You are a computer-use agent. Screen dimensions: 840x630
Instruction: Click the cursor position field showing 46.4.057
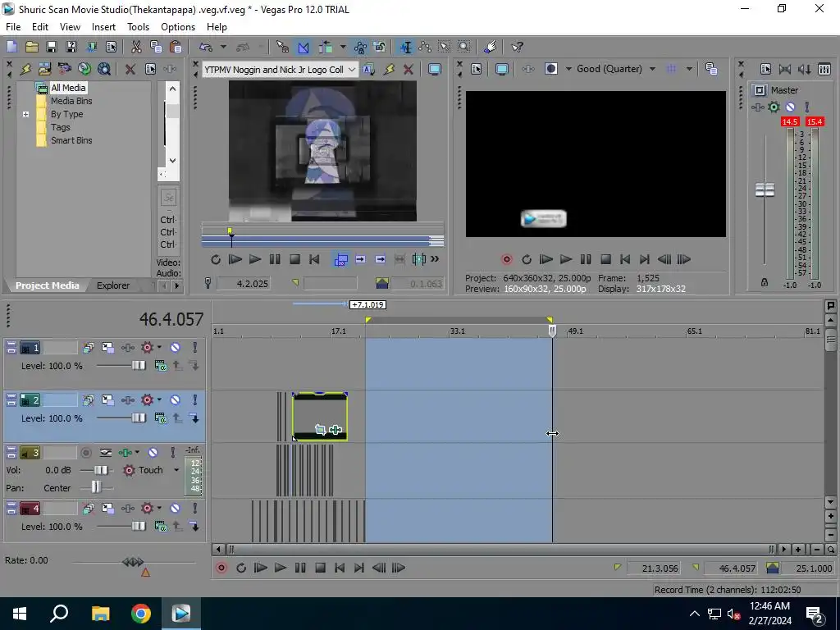tap(171, 319)
